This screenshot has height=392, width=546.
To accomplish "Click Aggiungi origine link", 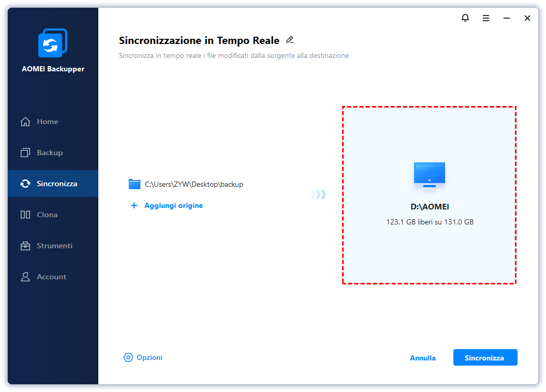I will pos(174,205).
